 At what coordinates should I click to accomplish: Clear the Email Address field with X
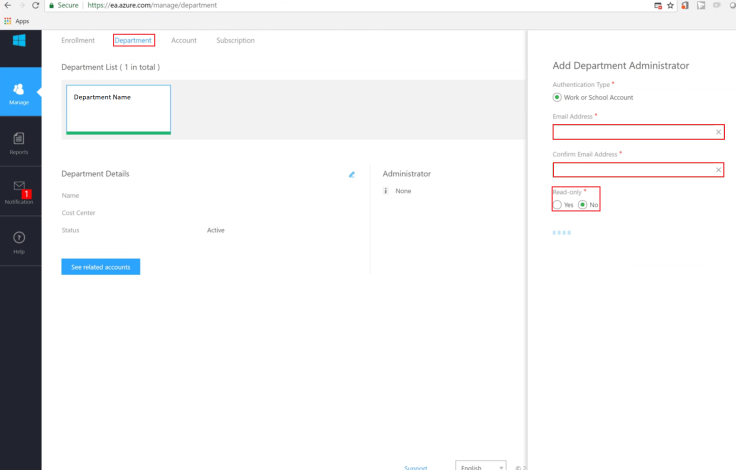[718, 132]
